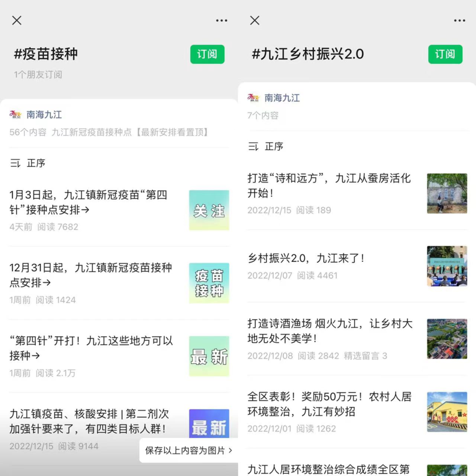The image size is (476, 476).
Task: Close the #疫苗接种 topic page
Action: 17,20
